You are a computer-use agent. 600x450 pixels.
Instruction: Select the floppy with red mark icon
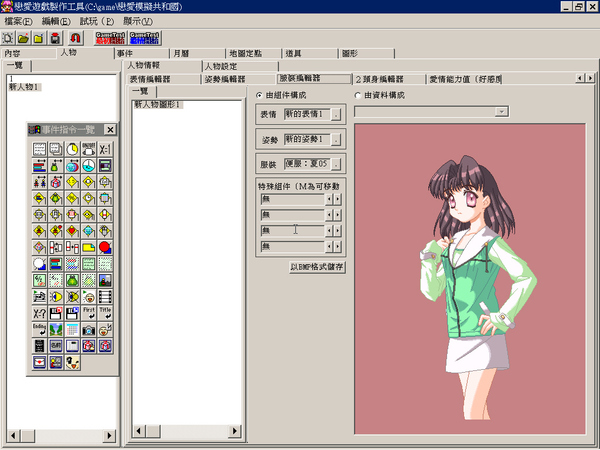(55, 313)
